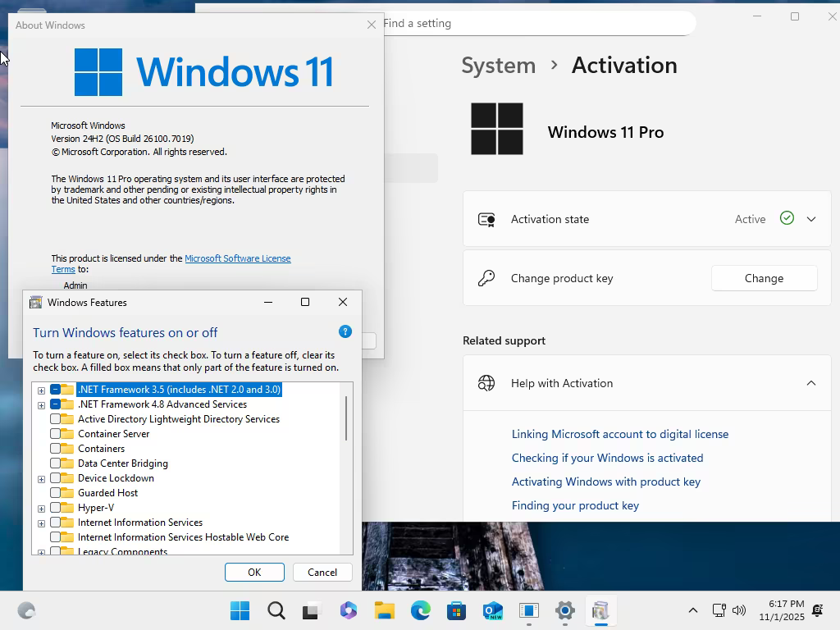This screenshot has width=840, height=630.
Task: Go back to System breadcrumb
Action: (498, 66)
